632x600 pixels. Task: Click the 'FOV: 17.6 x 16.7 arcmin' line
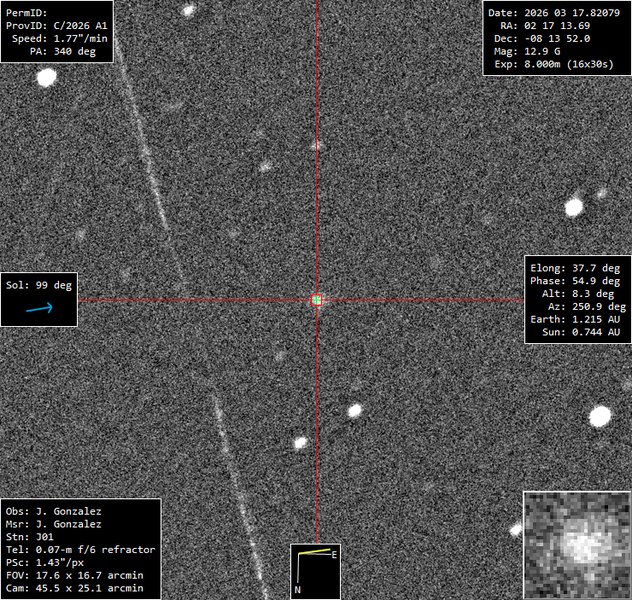click(x=75, y=575)
